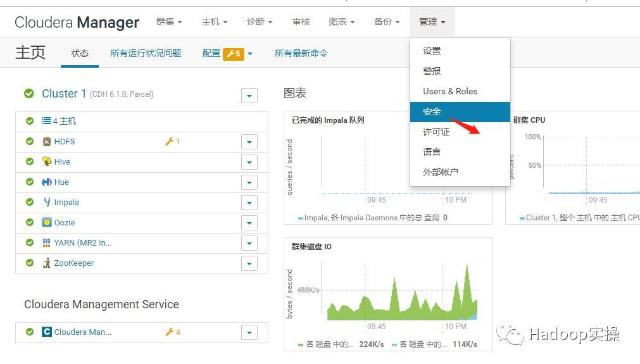Open the YARN row actions dropdown
Viewport: 640px width, 364px height.
pyautogui.click(x=249, y=243)
